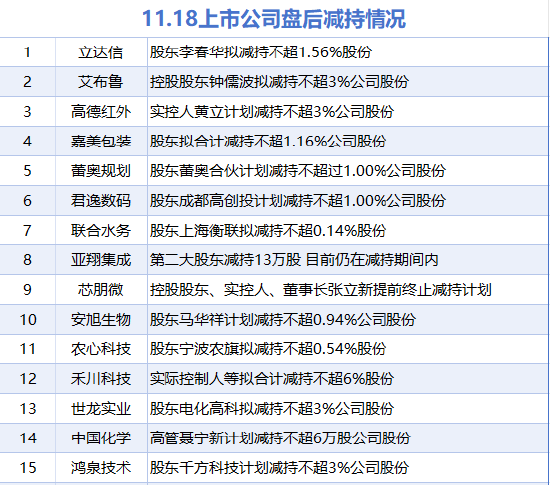Click row number 2 beside 艾布鲁
550x485 pixels.
point(27,82)
